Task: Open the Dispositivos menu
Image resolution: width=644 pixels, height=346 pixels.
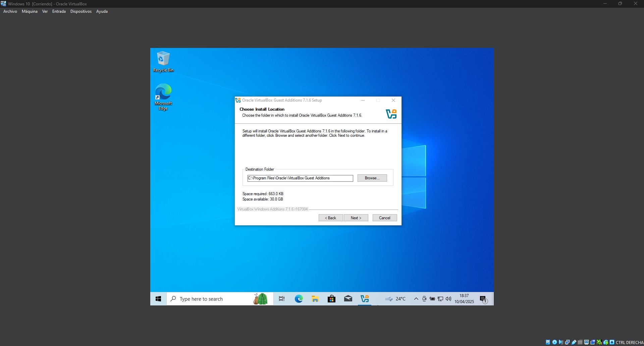Action: click(x=81, y=11)
